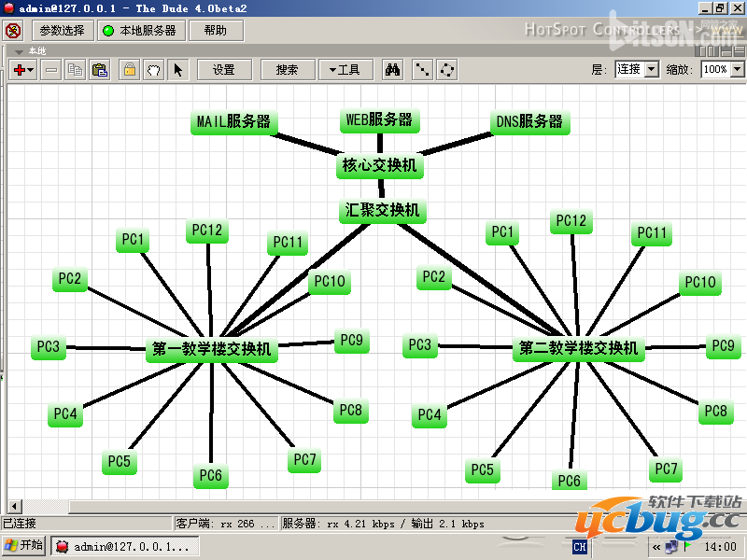
Task: Toggle the padlock lock icon
Action: [129, 69]
